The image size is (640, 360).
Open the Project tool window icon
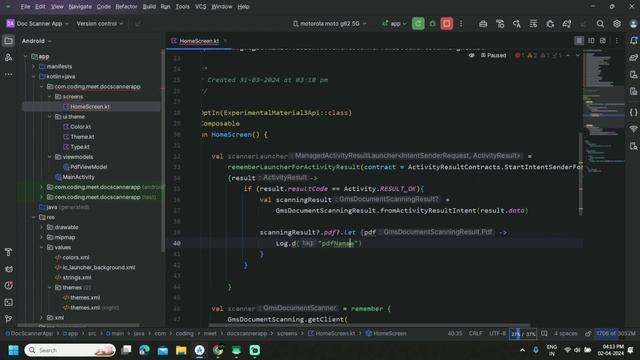[8, 41]
